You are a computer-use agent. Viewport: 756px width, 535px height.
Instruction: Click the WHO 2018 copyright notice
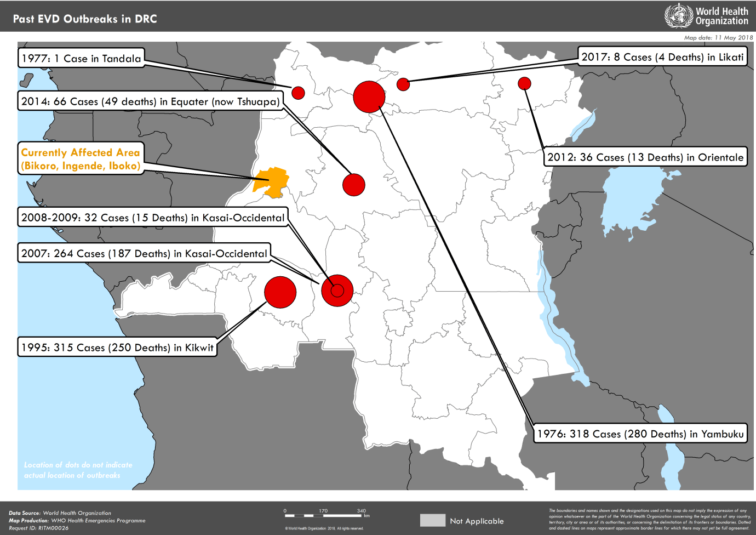coord(324,528)
